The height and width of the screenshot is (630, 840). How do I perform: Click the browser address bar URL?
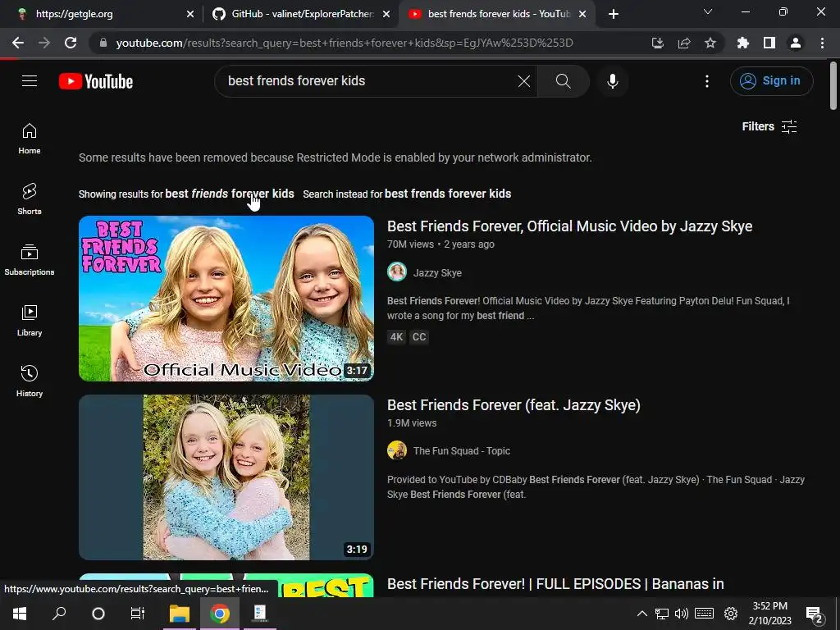[x=345, y=43]
